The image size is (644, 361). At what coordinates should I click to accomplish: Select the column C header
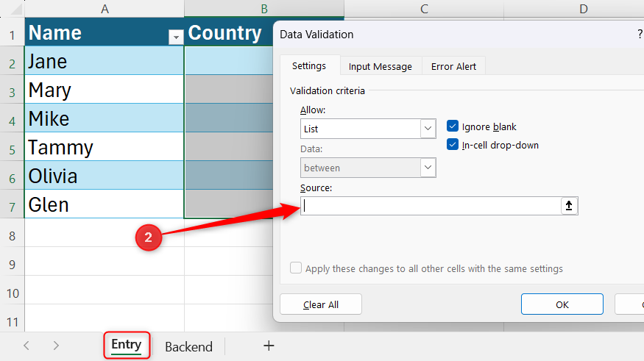424,9
